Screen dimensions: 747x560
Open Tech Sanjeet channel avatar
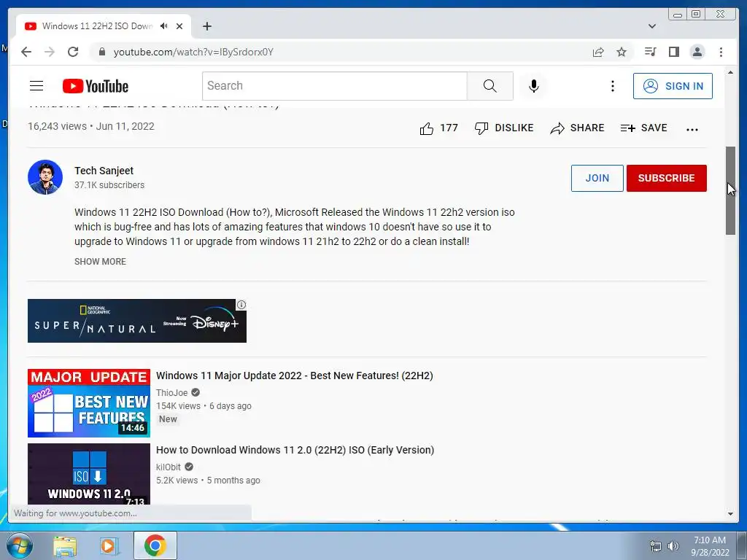tap(45, 177)
